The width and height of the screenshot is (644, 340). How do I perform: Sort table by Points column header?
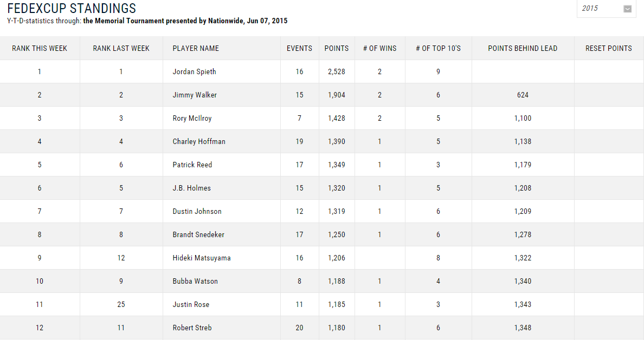click(337, 49)
